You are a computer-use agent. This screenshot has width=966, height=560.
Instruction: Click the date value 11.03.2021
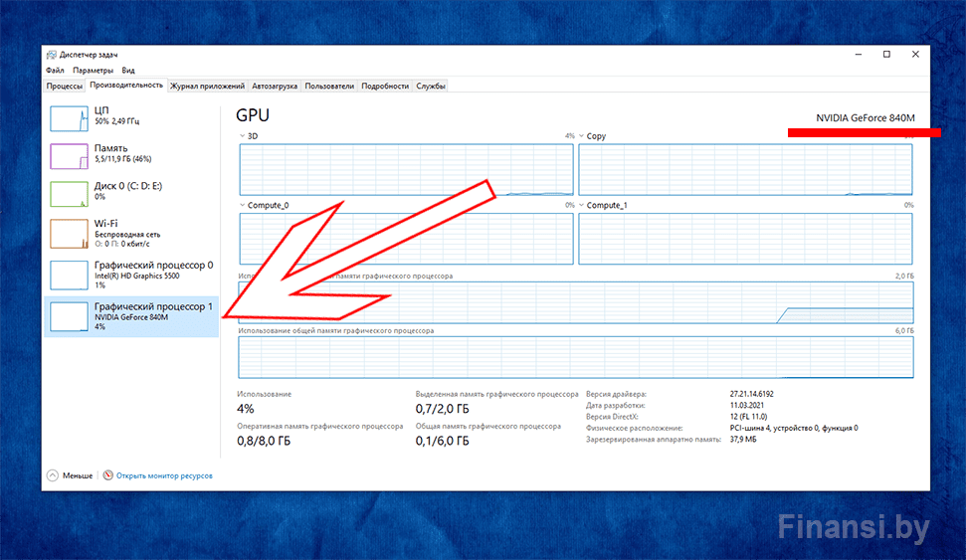click(747, 406)
